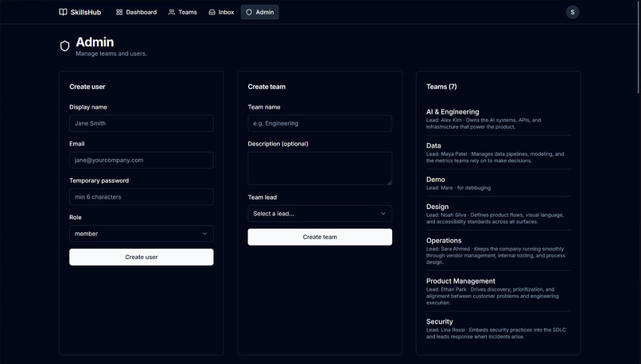Click the Description textarea corner grip handle
Viewport: 641px width, 364px height.
[x=389, y=183]
